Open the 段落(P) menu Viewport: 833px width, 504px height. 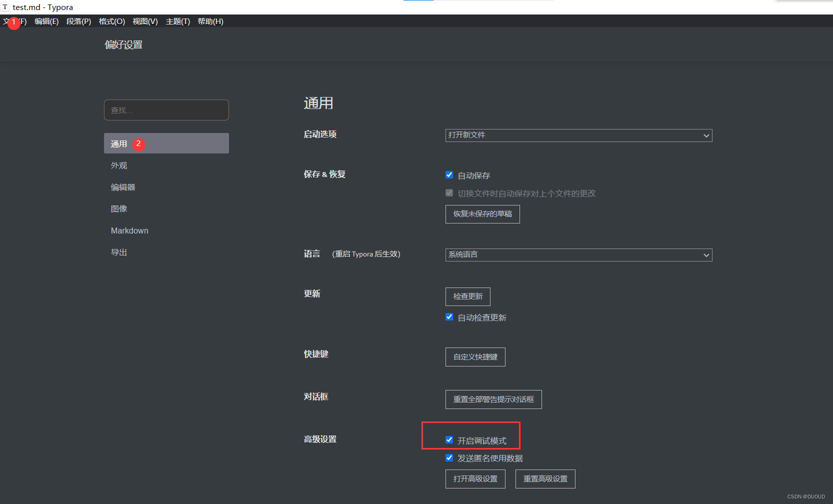[79, 21]
